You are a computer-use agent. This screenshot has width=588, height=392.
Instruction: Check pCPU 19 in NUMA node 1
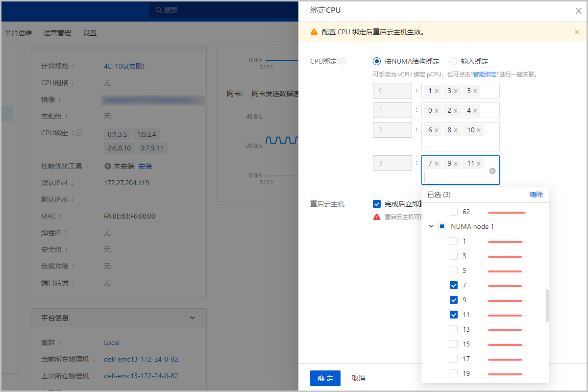[454, 373]
